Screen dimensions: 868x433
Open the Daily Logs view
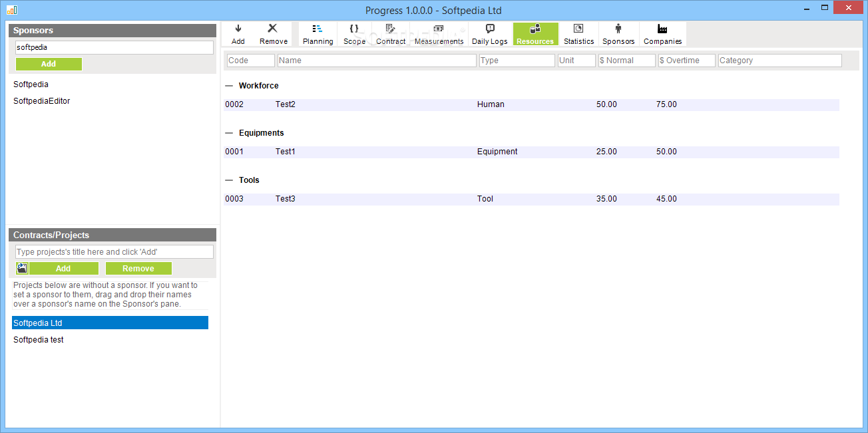(x=490, y=34)
